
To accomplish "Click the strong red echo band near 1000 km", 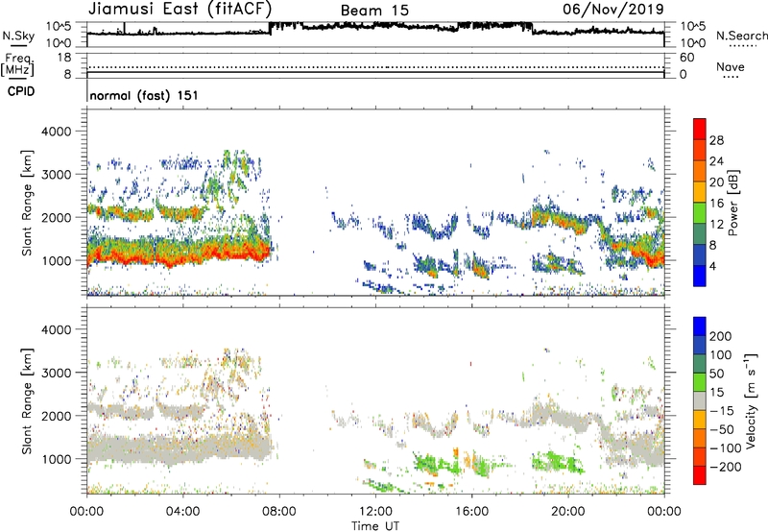I will [x=179, y=254].
